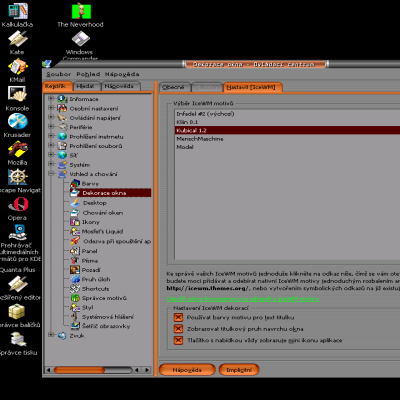Launch The Neverhood desktop icon
The image size is (400, 400).
[x=81, y=10]
